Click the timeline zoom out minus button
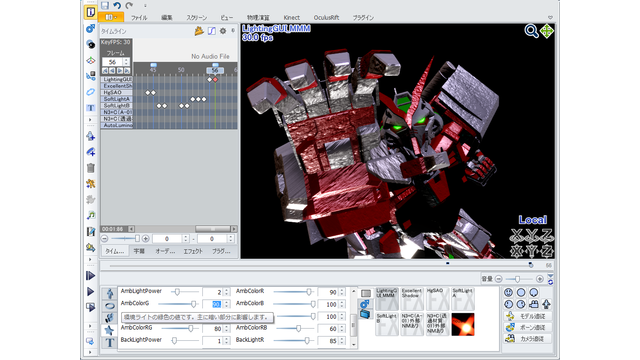 (104, 238)
